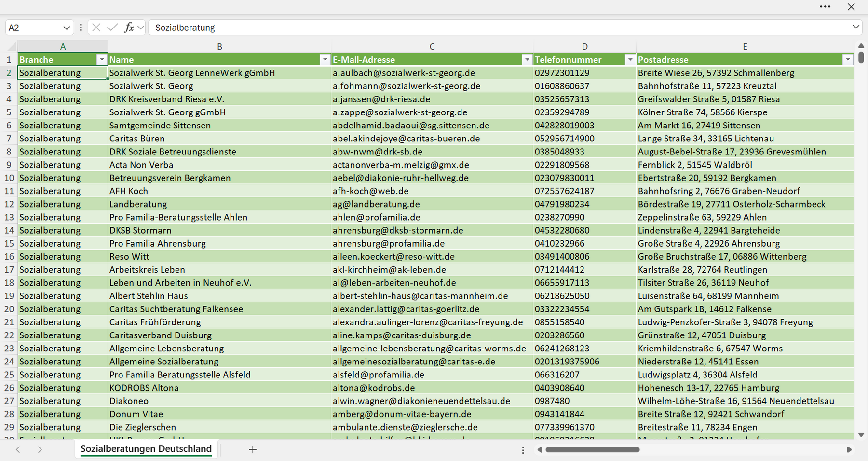Select address 'Hohenesch 13-17, 22765 Hamburg'
Viewport: 868px width, 461px height.
[745, 388]
